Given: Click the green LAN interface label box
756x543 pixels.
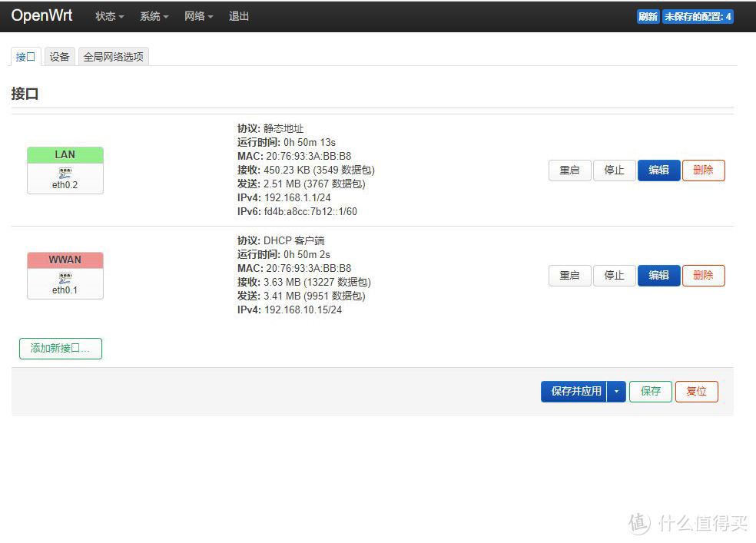Looking at the screenshot, I should pyautogui.click(x=65, y=154).
